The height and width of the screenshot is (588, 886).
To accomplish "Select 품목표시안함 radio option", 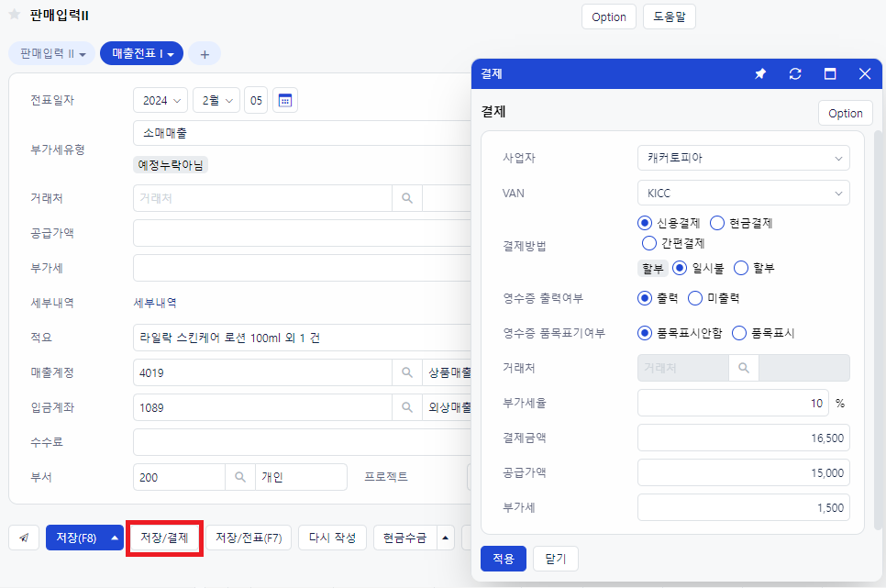I will coord(645,333).
